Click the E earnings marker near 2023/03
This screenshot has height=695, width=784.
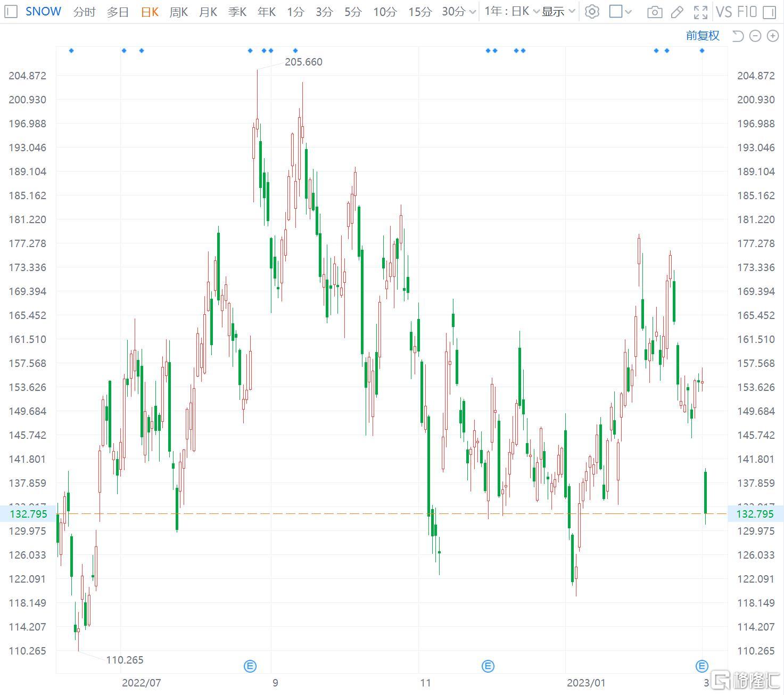(x=702, y=666)
